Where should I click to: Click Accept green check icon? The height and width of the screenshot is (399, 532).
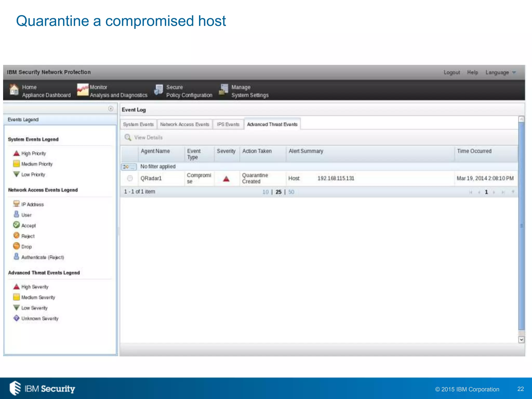[16, 225]
